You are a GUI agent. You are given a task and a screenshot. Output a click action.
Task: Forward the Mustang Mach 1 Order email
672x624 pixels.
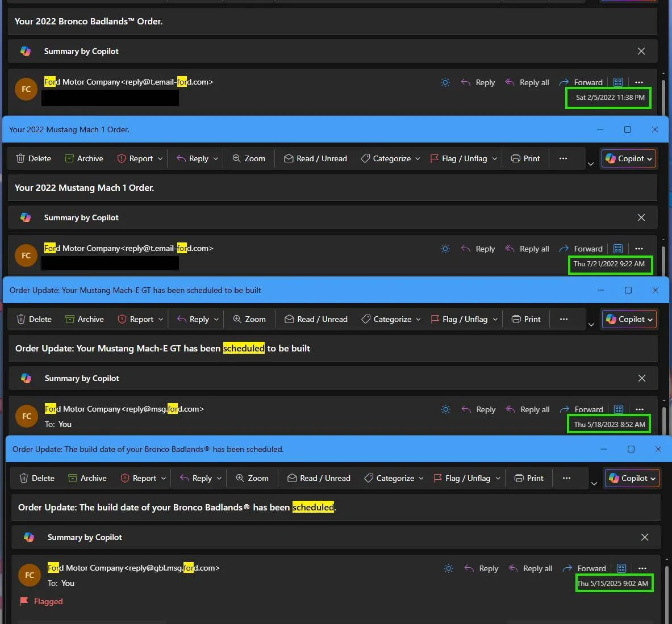click(581, 249)
